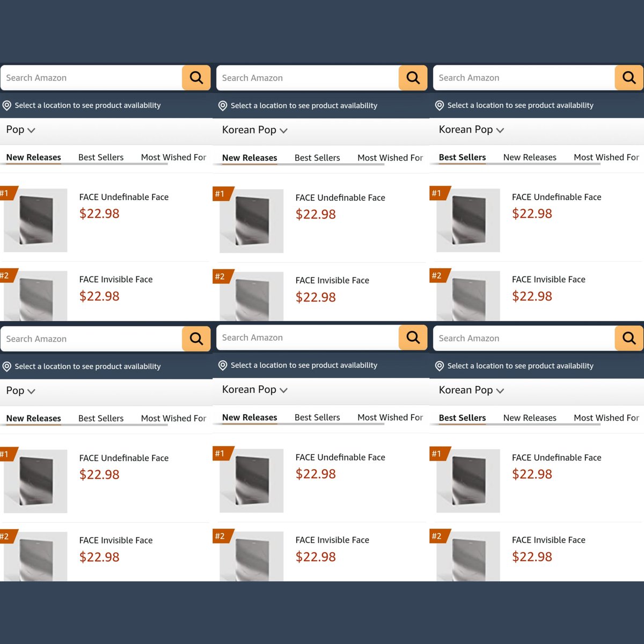644x644 pixels.
Task: Click $22.98 price of Undefinable Face in upper Pop panel
Action: [x=99, y=214]
